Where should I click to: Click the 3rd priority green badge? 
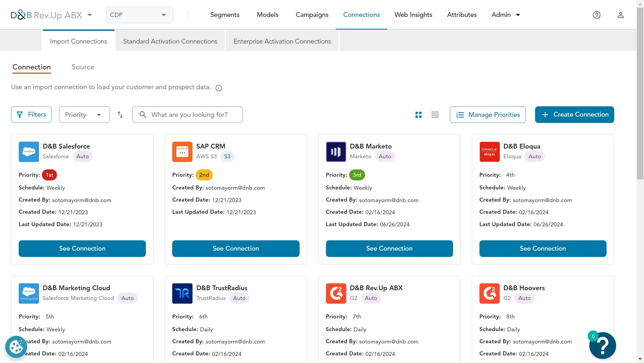tap(357, 175)
